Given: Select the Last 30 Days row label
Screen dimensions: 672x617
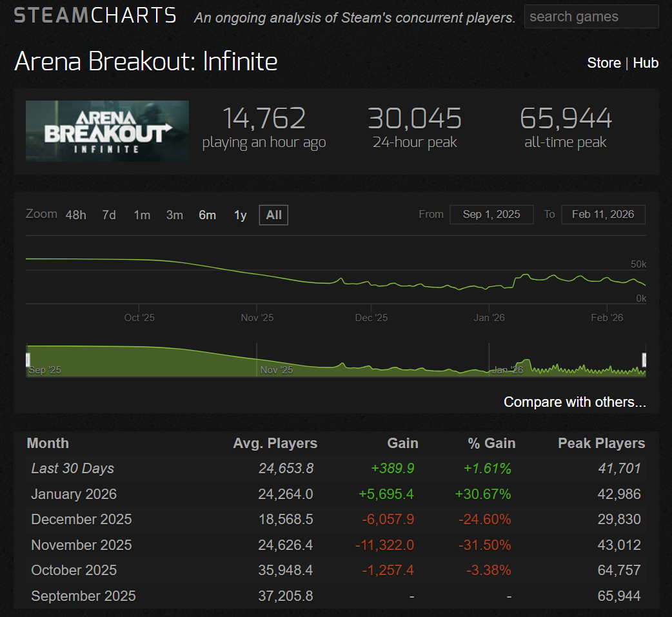Looking at the screenshot, I should click(72, 468).
